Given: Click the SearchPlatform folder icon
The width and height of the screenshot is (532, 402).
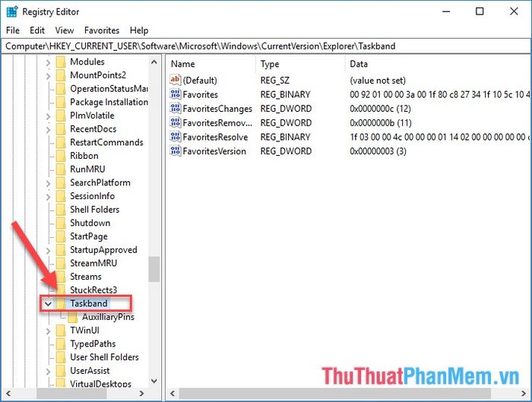Looking at the screenshot, I should point(61,182).
